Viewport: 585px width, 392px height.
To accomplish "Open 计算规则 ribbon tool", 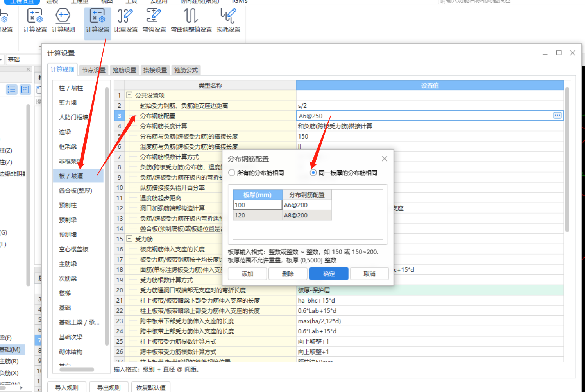I will (x=63, y=21).
